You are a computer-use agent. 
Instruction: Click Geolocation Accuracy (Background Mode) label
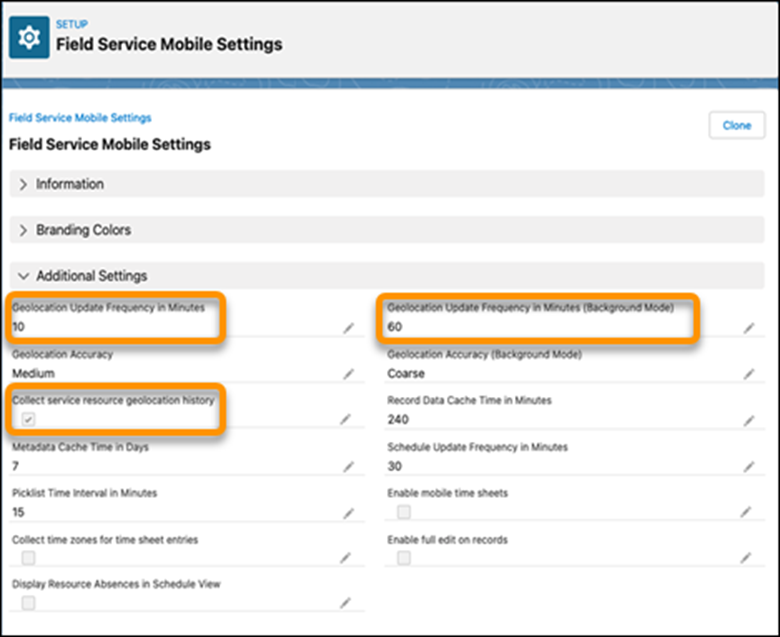pyautogui.click(x=485, y=355)
